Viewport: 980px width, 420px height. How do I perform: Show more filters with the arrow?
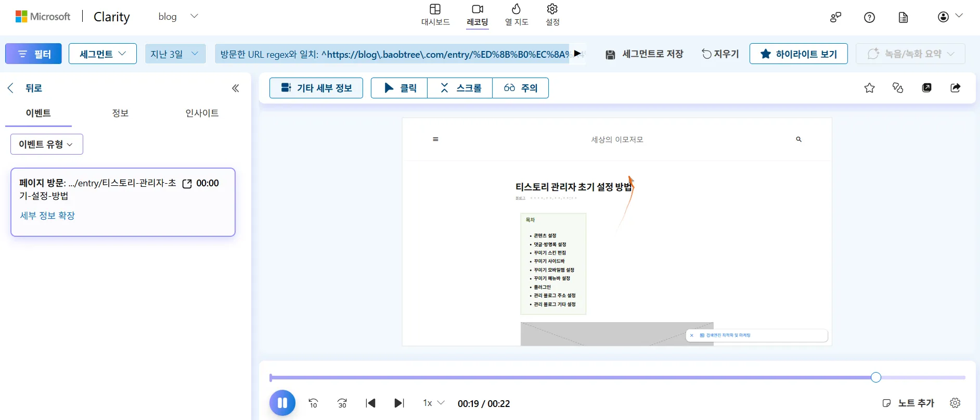click(578, 54)
